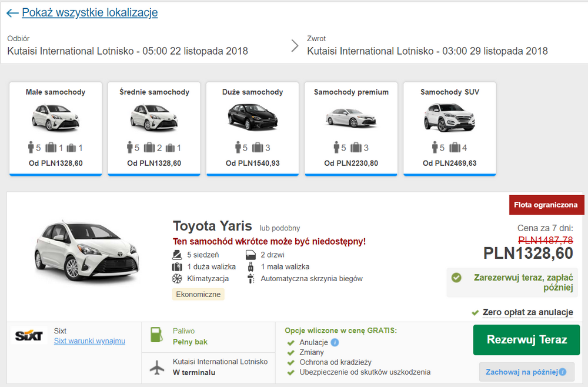
Task: Click the door icon beside 2 drzwi
Action: 250,255
